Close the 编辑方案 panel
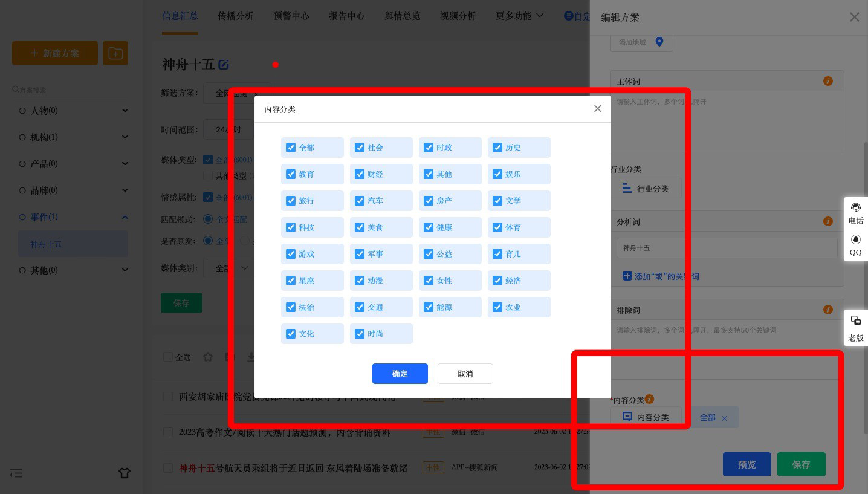Image resolution: width=868 pixels, height=494 pixels. [x=854, y=17]
